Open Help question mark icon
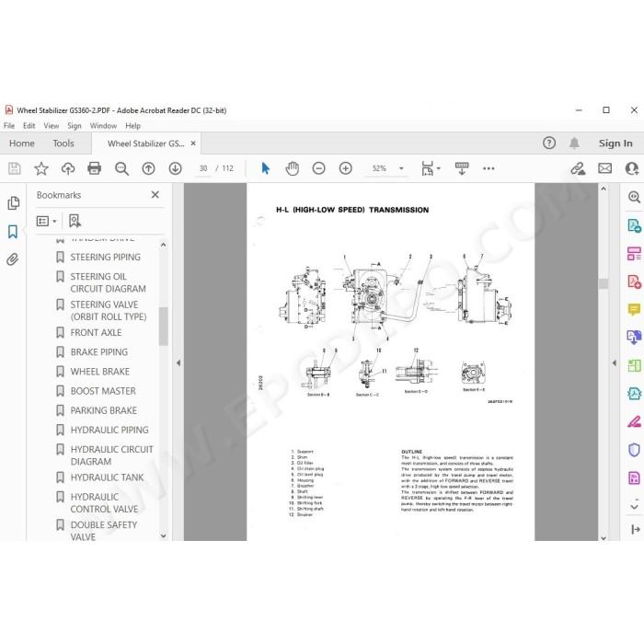 point(549,143)
